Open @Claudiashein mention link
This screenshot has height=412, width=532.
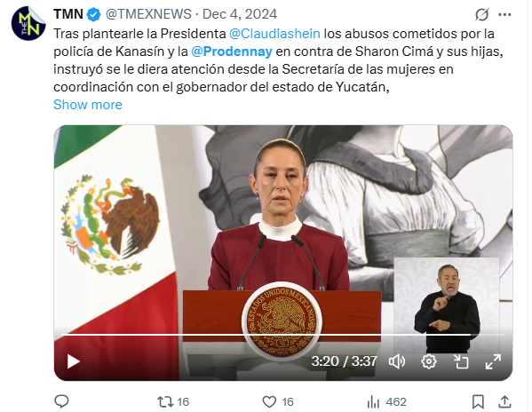pos(274,34)
